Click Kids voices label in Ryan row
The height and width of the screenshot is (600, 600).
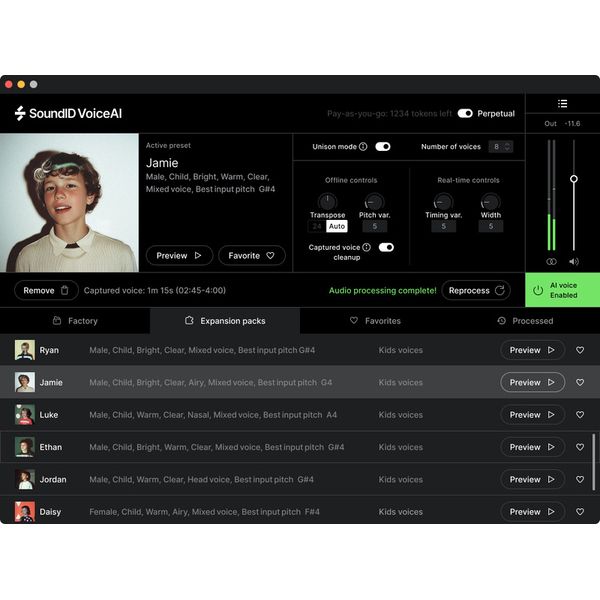[401, 350]
